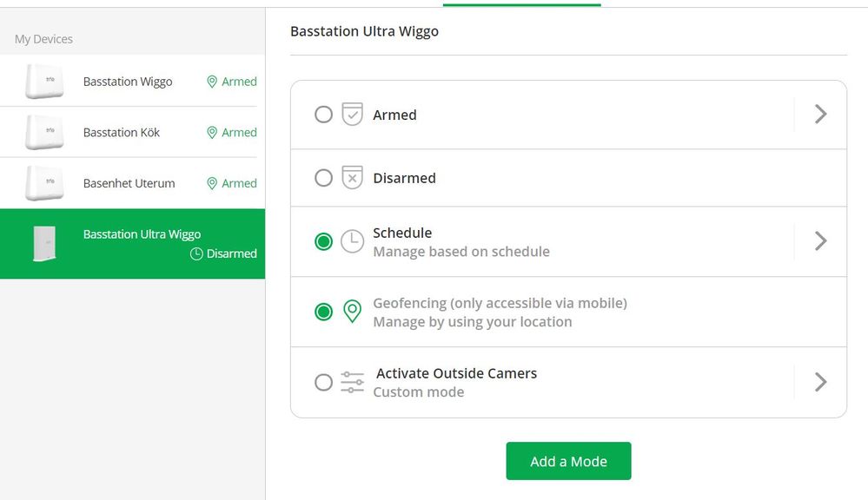This screenshot has height=500, width=868.
Task: Choose the Schedule mode radio button
Action: point(323,241)
